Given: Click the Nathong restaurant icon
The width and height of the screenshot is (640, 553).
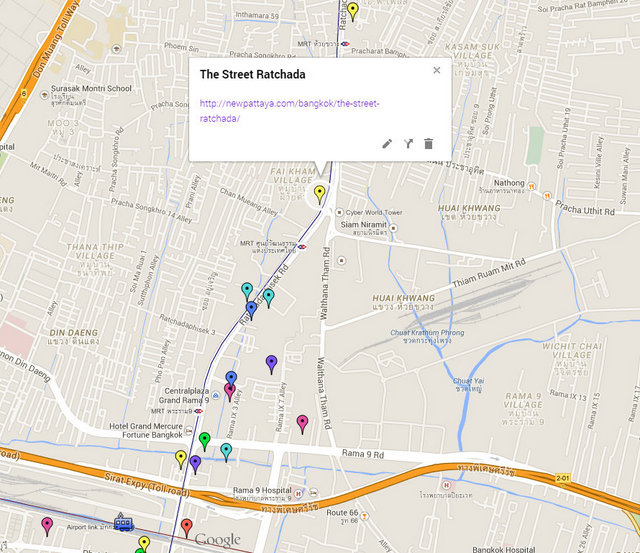Looking at the screenshot, I should coord(531,186).
